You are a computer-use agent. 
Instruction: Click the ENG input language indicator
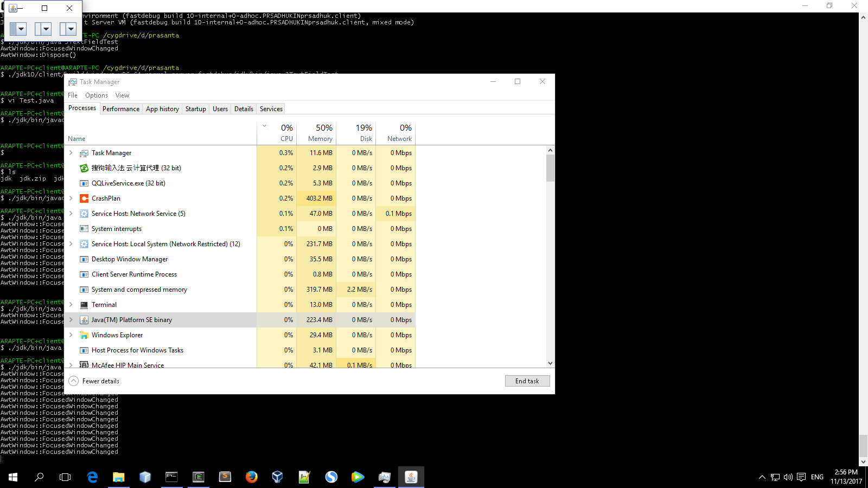817,477
